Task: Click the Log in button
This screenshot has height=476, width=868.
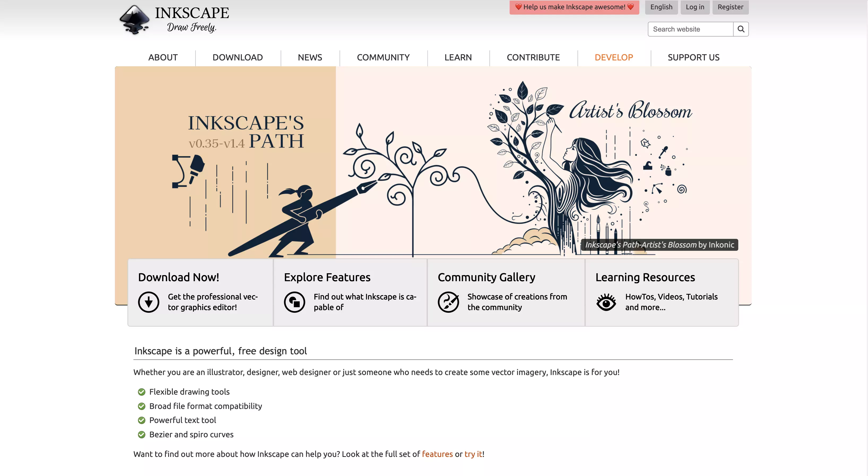Action: 695,7
